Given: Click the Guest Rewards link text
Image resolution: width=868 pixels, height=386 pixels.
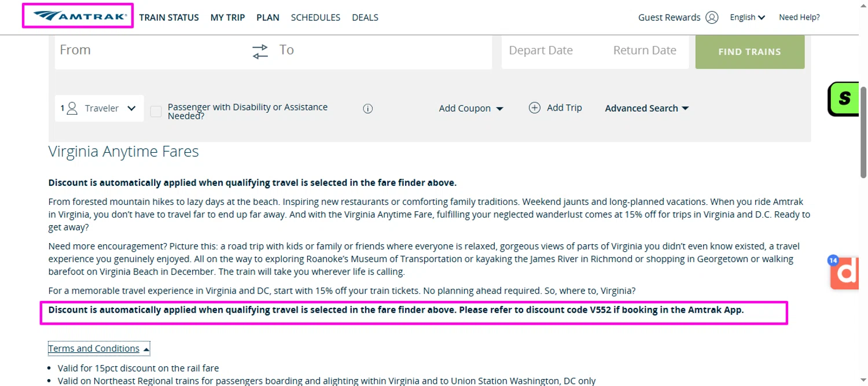Looking at the screenshot, I should point(669,17).
